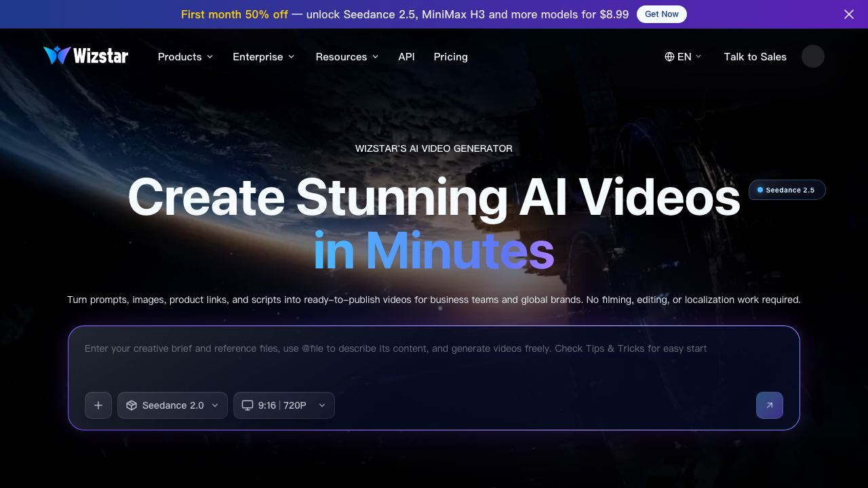Close the promotional banner
The image size is (868, 488).
[x=848, y=14]
